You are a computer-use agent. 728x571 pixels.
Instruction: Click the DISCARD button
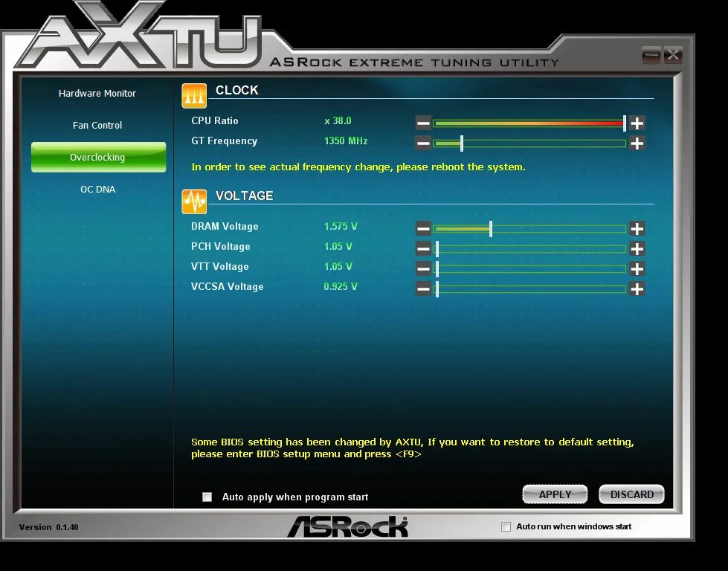point(631,494)
